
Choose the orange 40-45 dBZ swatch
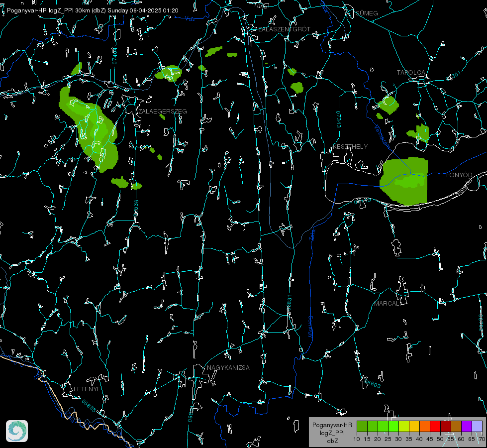[425, 426]
